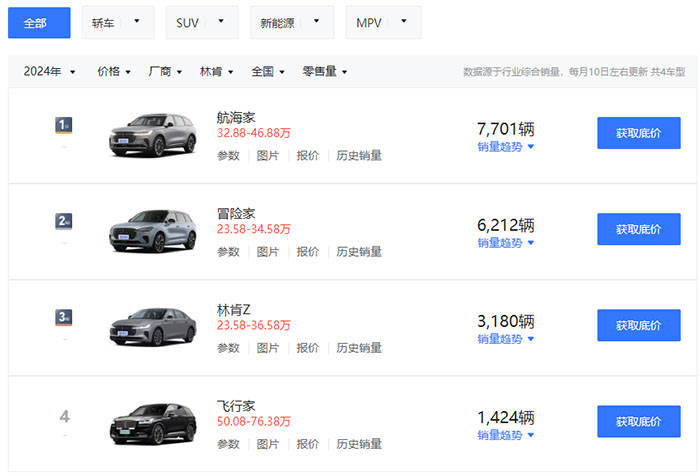Open the 新能源 category dropdown
Image resolution: width=700 pixels, height=476 pixels.
coord(292,23)
